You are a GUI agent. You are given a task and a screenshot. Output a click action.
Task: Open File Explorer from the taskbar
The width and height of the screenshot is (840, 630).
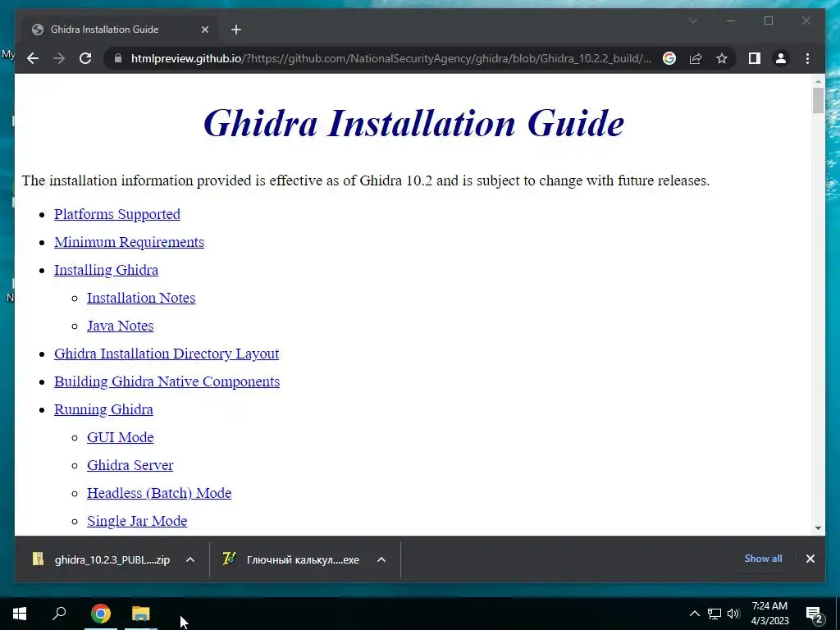coord(141,614)
